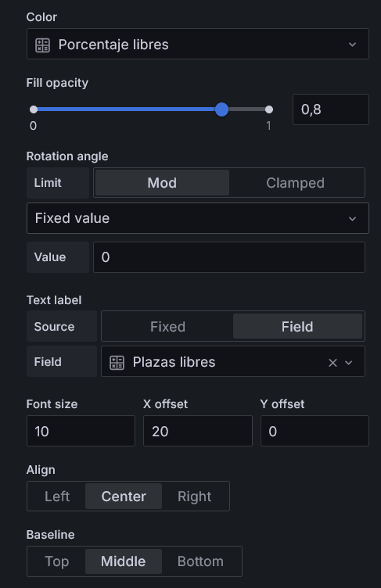Choose Center alignment option
381x588 pixels.
pyautogui.click(x=124, y=496)
